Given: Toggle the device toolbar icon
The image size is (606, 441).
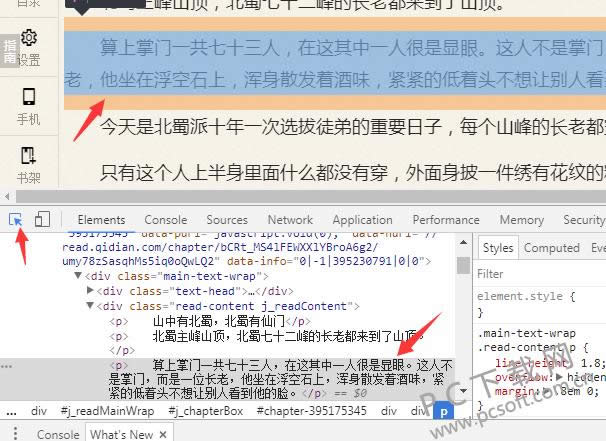Looking at the screenshot, I should click(42, 219).
